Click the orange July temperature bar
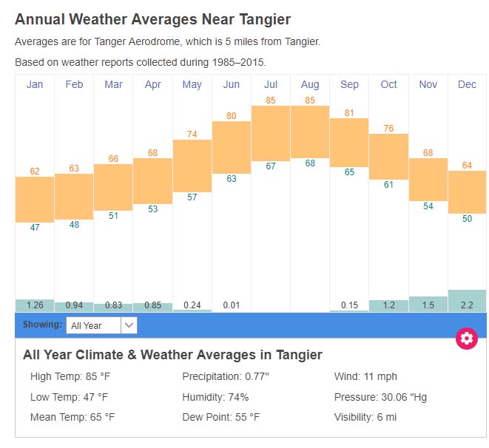This screenshot has width=489, height=448. pos(271,133)
